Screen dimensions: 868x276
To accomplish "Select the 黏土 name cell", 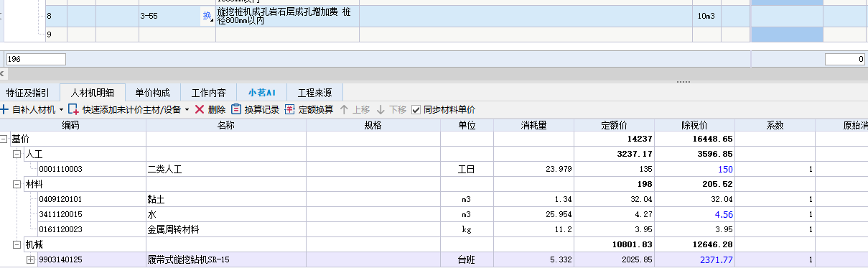I will pyautogui.click(x=226, y=199).
